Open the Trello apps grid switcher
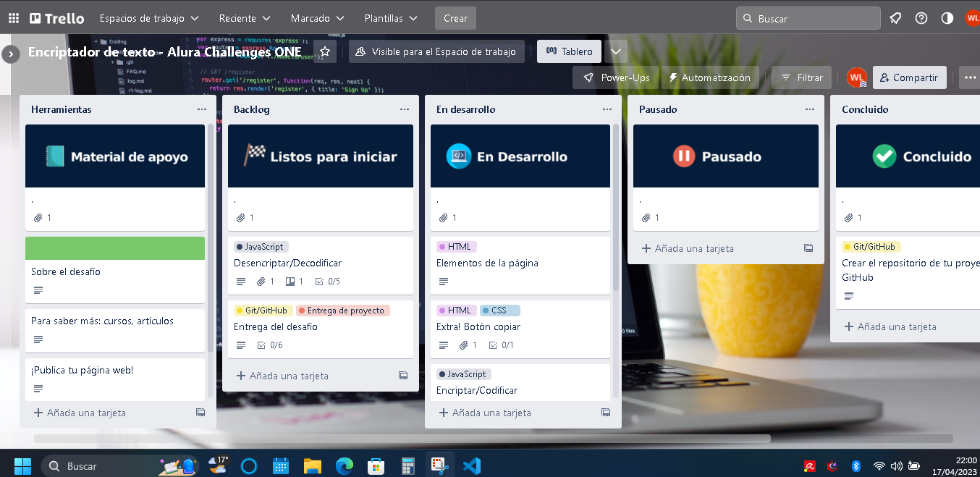Image resolution: width=980 pixels, height=477 pixels. [x=14, y=18]
